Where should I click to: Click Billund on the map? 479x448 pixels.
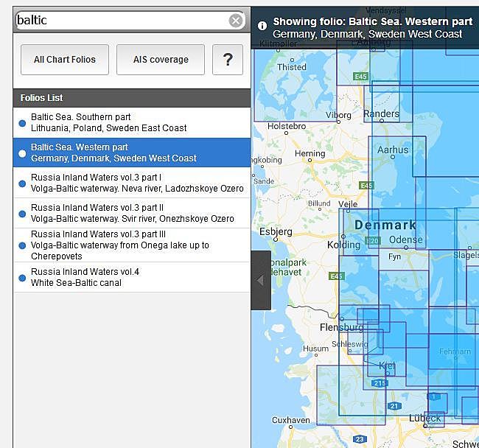[319, 203]
